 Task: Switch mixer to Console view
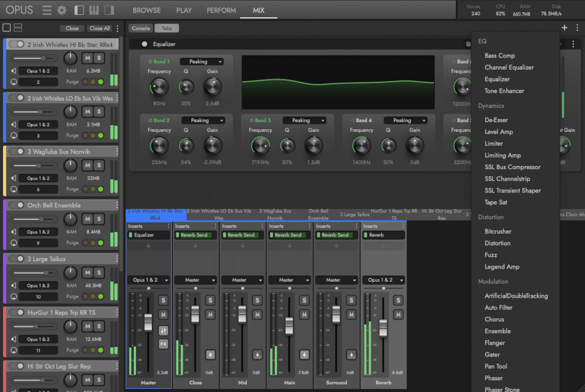tap(141, 29)
